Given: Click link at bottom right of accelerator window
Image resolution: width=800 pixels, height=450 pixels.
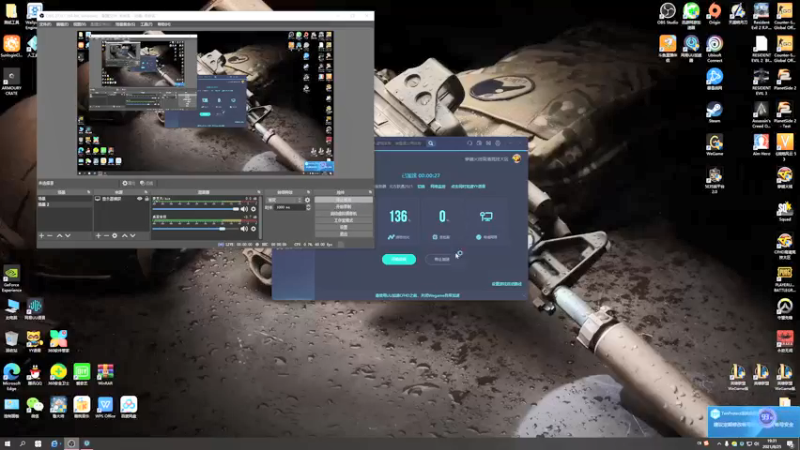Looking at the screenshot, I should [506, 284].
